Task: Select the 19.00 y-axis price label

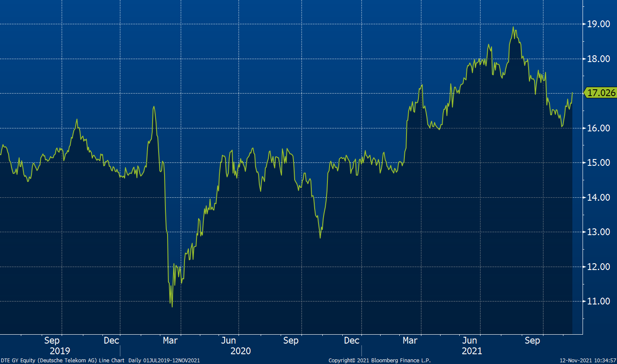Action: pos(598,24)
